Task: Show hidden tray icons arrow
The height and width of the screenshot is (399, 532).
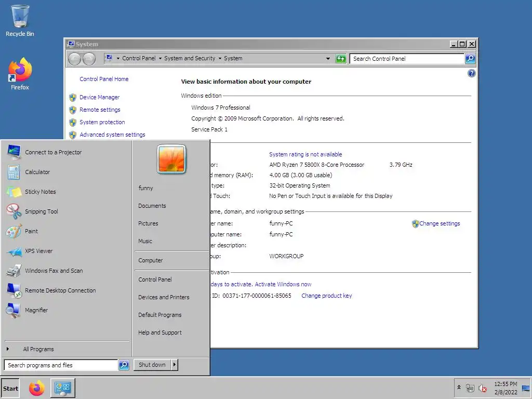Action: (459, 388)
